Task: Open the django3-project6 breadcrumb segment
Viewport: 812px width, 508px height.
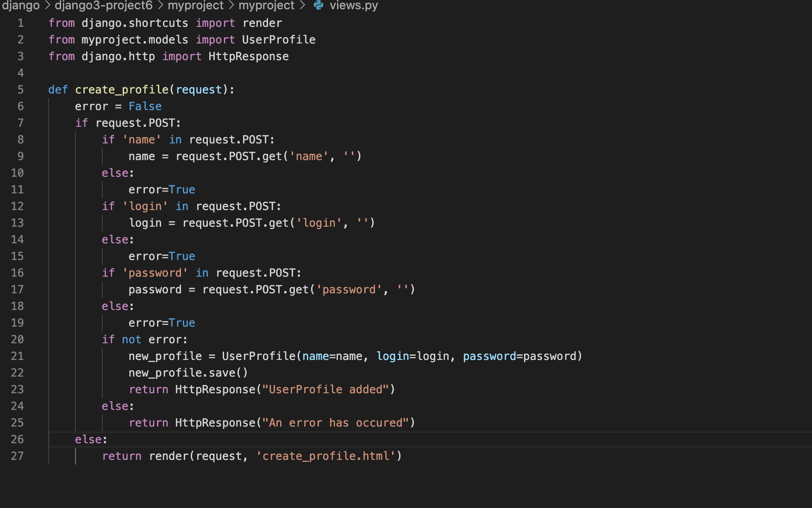Action: point(104,6)
